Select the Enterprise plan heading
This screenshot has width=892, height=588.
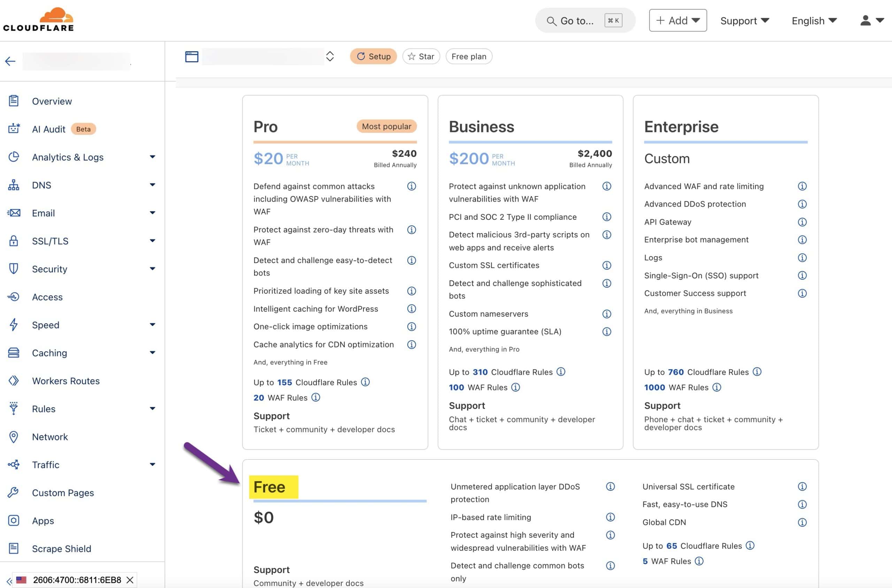pyautogui.click(x=681, y=127)
